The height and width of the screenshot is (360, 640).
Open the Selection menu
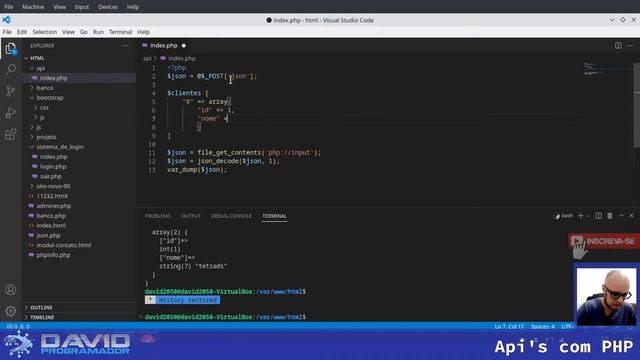[x=44, y=32]
